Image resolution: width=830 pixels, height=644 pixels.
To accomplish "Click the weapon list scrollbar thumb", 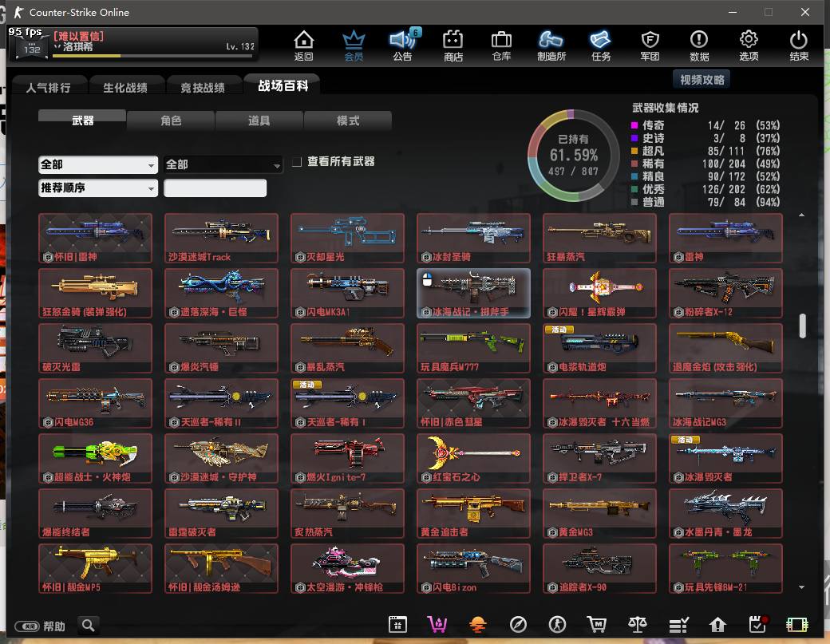I will click(803, 326).
